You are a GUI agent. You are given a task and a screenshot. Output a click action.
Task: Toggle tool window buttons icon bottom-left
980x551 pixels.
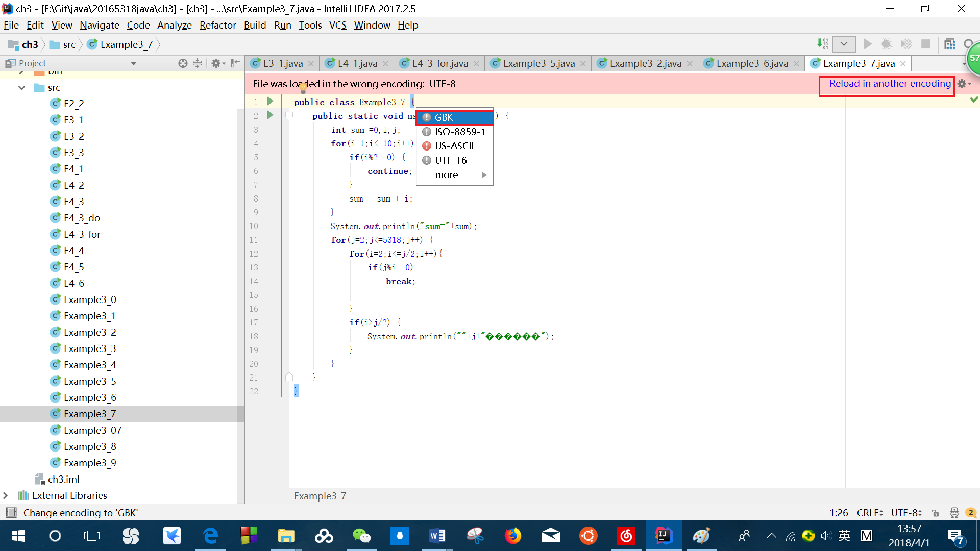(x=11, y=513)
